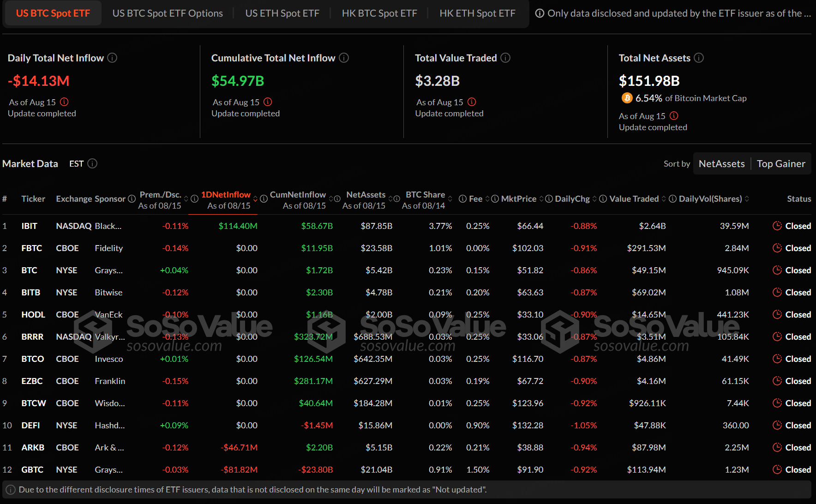Screen dimensions: 816x504
Task: Click info icon beside Daily Total Net Inflow
Action: (x=112, y=58)
